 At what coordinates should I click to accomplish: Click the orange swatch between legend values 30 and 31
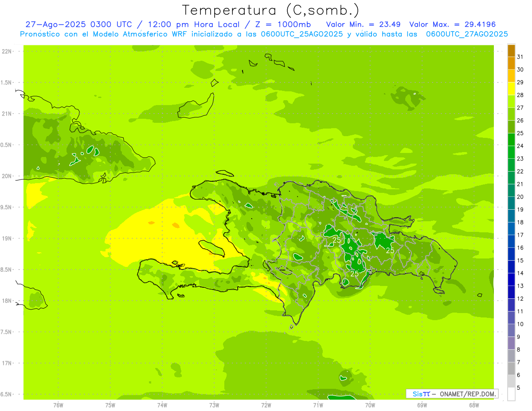click(x=511, y=63)
